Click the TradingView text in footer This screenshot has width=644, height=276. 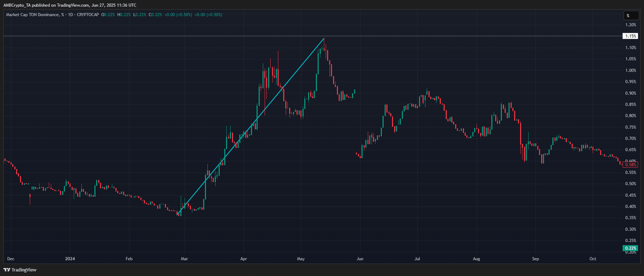pyautogui.click(x=24, y=270)
